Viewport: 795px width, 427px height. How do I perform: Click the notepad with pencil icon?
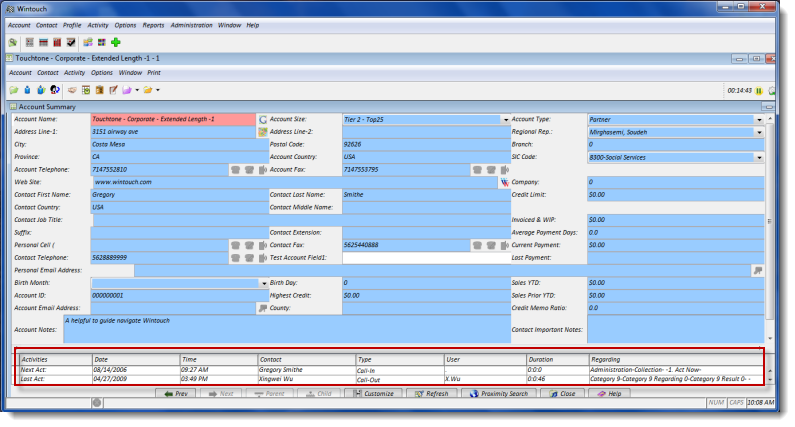click(113, 90)
